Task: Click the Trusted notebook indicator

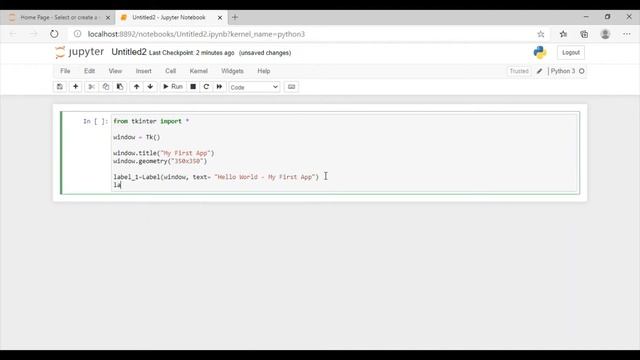Action: [x=519, y=71]
